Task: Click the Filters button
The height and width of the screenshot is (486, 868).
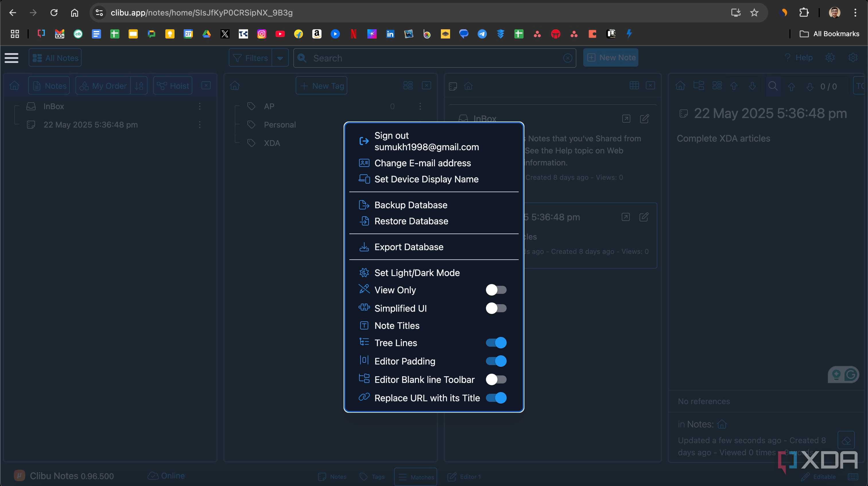Action: 250,58
